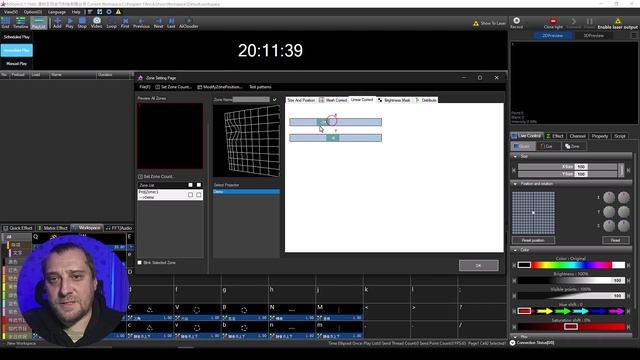Stop playback with the Stop icon
The height and width of the screenshot is (360, 640).
(x=82, y=22)
